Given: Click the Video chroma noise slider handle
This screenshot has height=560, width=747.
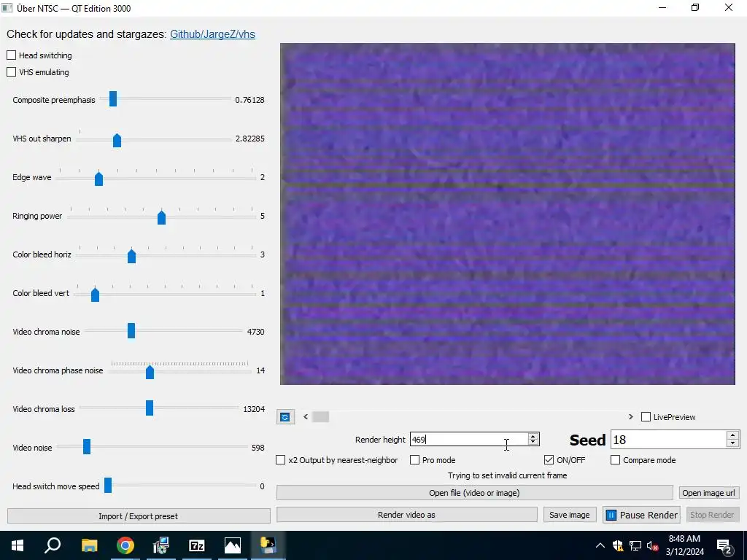Looking at the screenshot, I should pyautogui.click(x=131, y=331).
